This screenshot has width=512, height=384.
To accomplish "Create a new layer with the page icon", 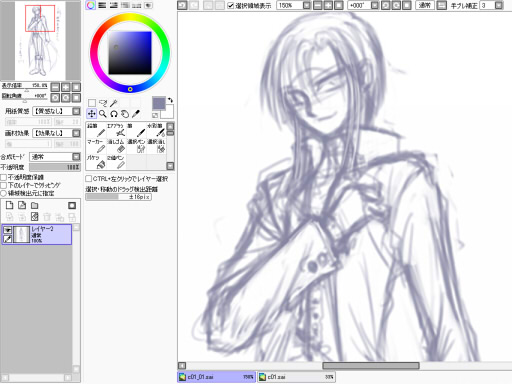I will point(9,205).
